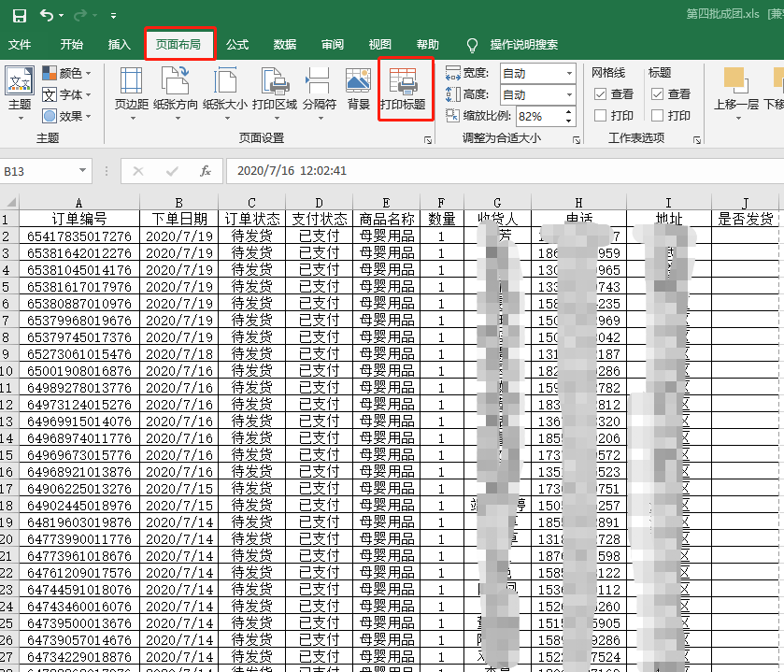Open the 宽度 (Width) dropdown

(570, 72)
